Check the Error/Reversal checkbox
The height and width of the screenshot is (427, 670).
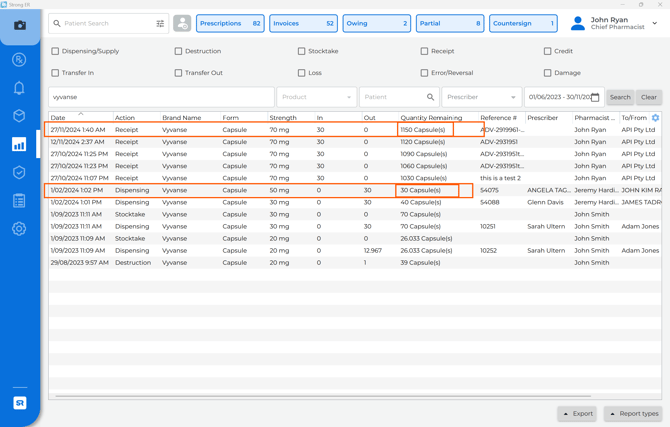coord(424,73)
